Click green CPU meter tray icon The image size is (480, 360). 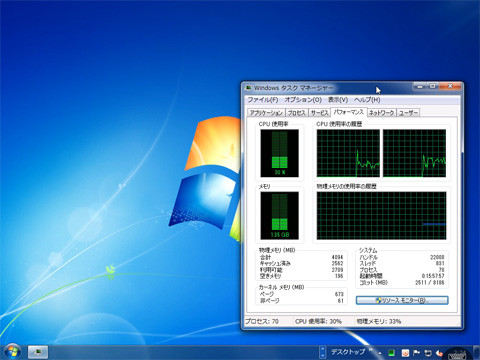coord(392,353)
